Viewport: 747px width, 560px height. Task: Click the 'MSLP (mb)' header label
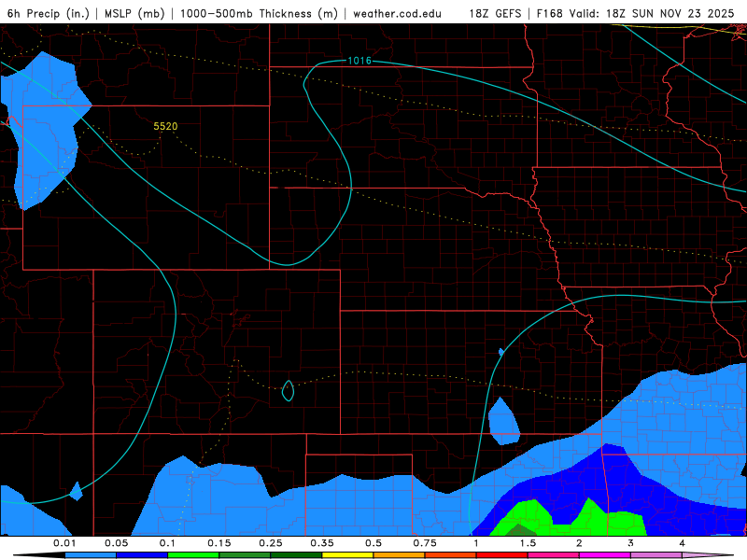134,13
